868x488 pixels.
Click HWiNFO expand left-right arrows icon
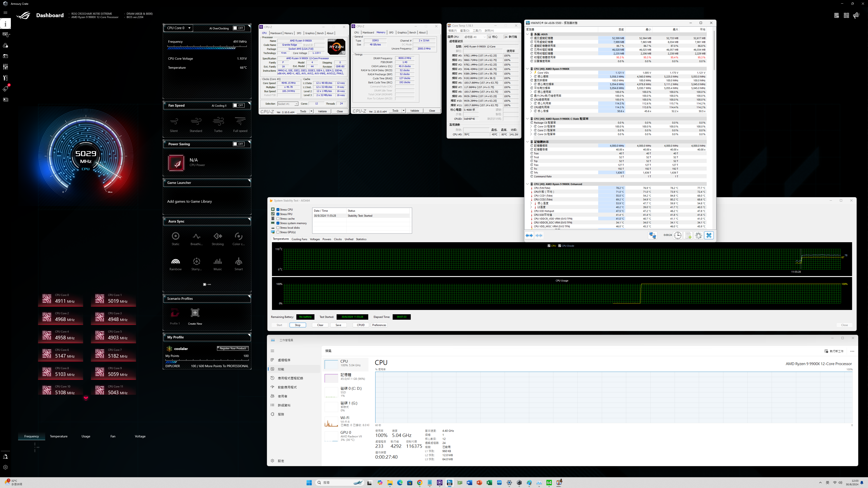tap(529, 235)
